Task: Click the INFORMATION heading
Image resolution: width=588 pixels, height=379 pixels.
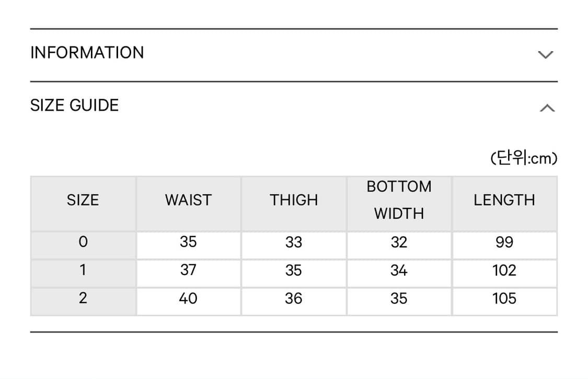Action: [87, 53]
